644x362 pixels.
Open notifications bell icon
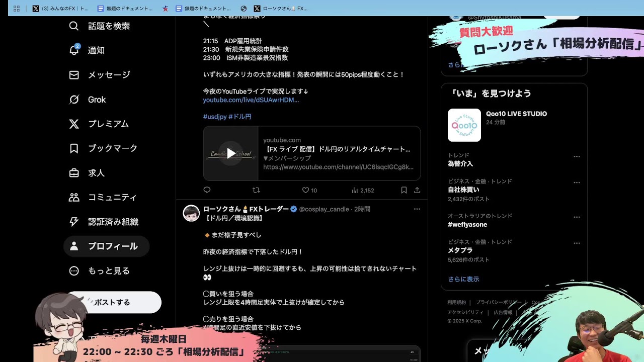tap(74, 50)
